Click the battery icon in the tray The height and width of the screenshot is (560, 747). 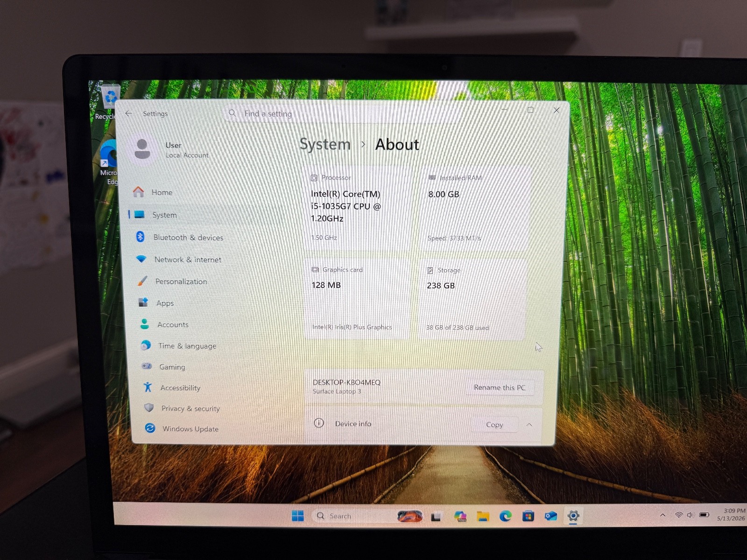coord(704,515)
